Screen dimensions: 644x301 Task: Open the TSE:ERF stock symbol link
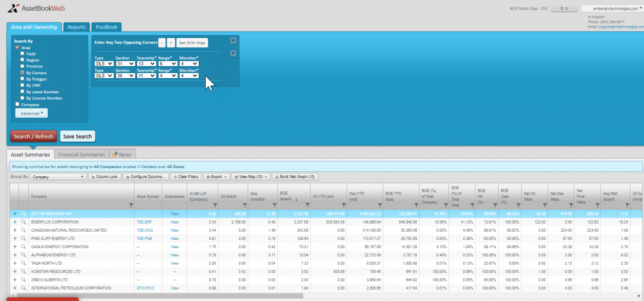click(145, 222)
